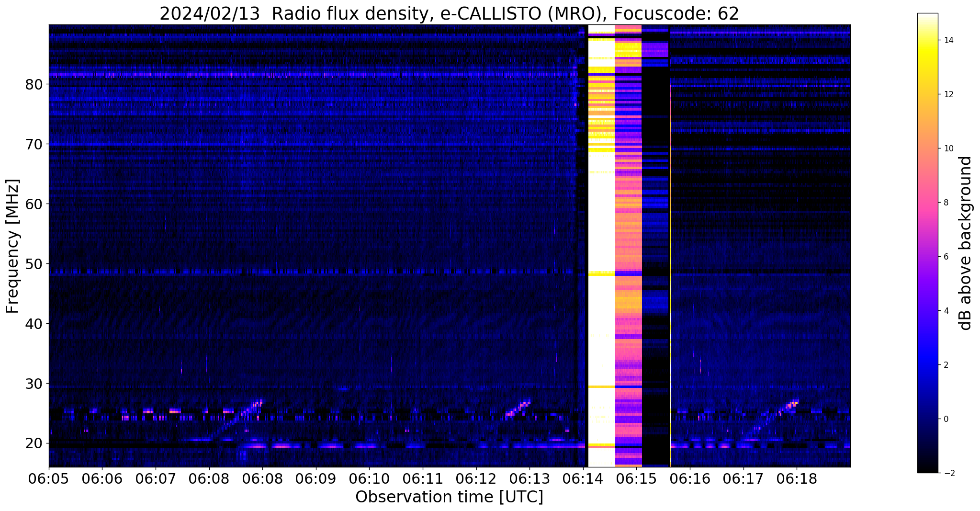Click the 'Observation time [UTC]' x-axis label

click(x=449, y=497)
